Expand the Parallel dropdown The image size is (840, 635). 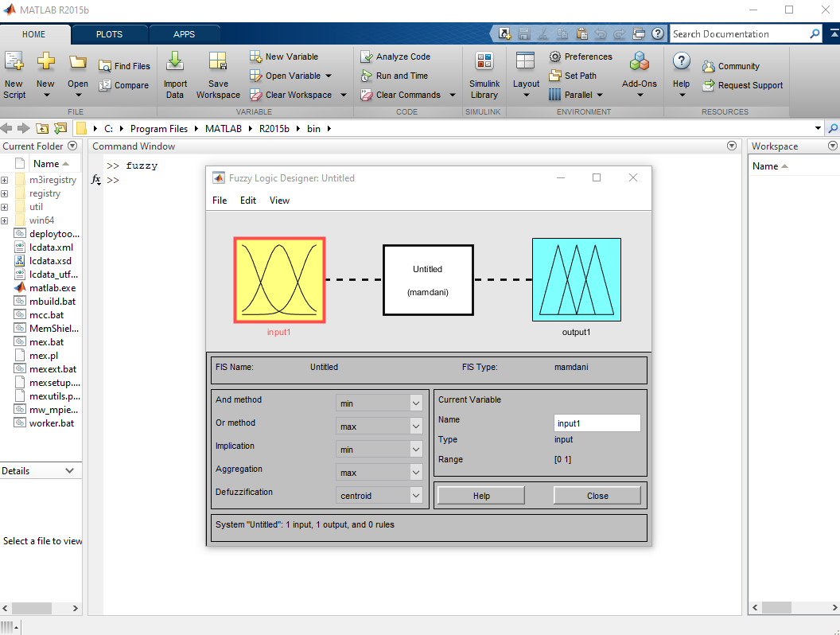600,95
